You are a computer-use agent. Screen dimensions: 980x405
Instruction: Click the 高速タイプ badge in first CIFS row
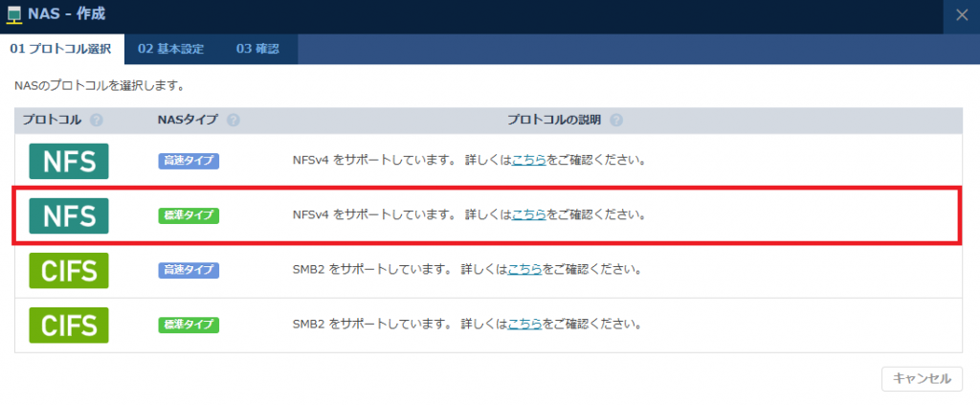tap(189, 270)
